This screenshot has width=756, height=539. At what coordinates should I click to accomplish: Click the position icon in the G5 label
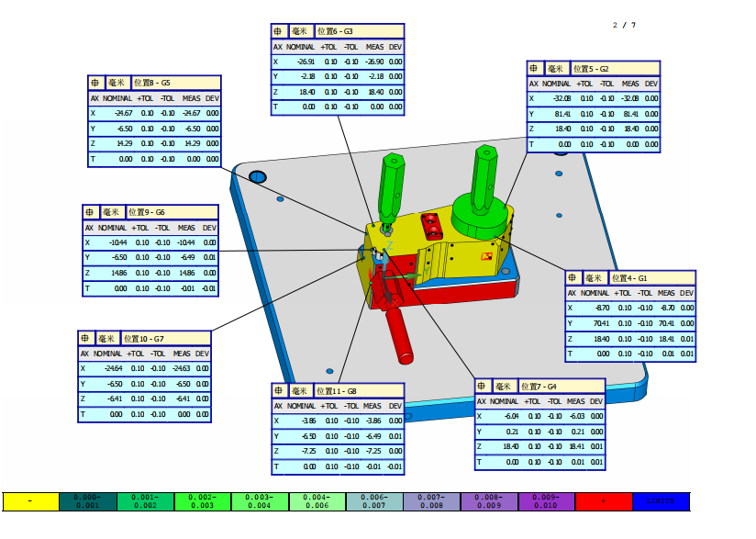click(x=95, y=82)
